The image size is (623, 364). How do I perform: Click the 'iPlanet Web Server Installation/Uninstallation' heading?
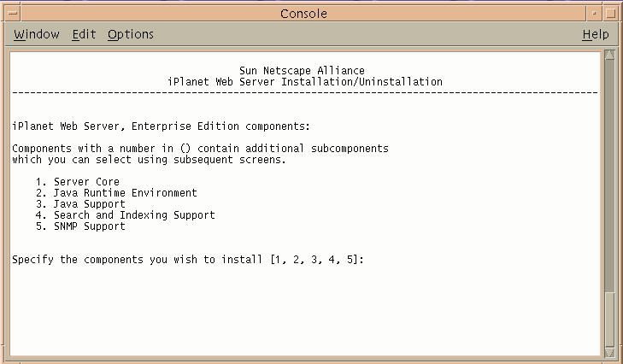[306, 82]
